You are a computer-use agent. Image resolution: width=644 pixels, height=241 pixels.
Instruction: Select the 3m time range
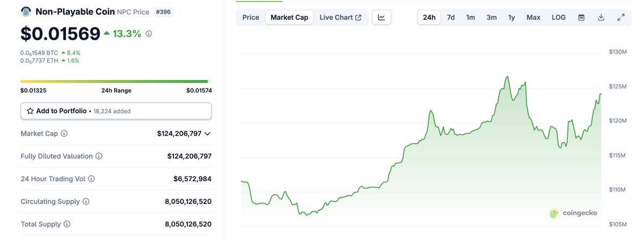(492, 17)
